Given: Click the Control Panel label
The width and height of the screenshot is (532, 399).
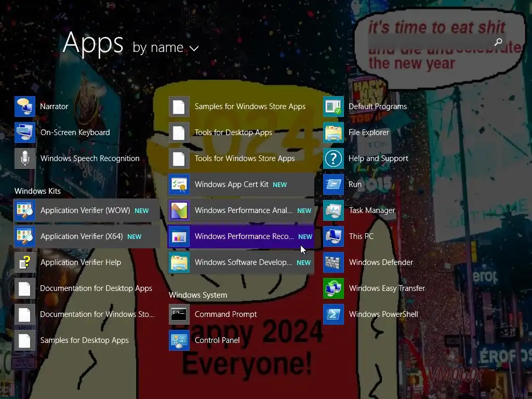Looking at the screenshot, I should pos(217,340).
